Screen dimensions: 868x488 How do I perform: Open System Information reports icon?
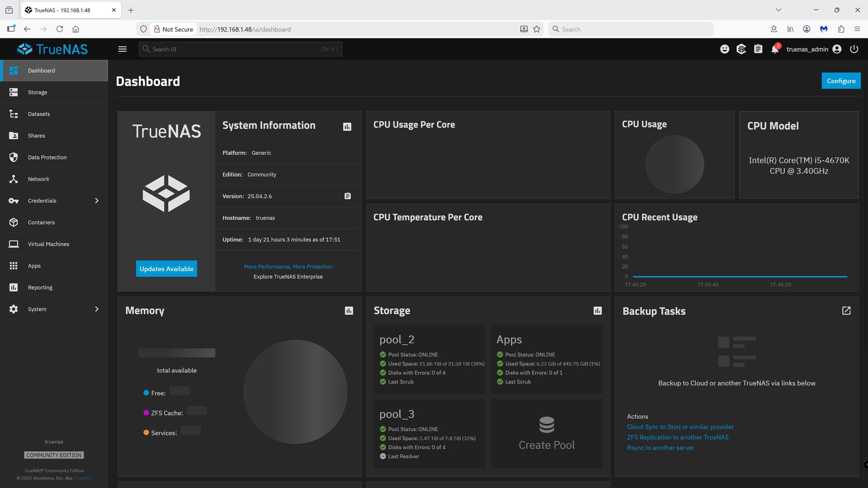point(347,127)
